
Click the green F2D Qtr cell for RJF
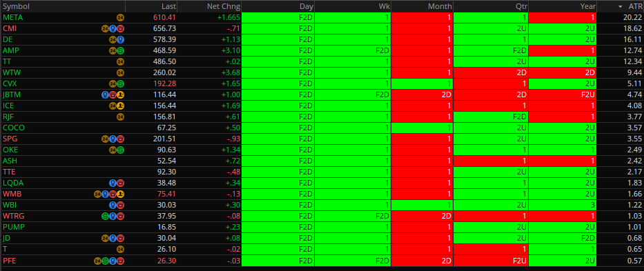click(x=491, y=117)
